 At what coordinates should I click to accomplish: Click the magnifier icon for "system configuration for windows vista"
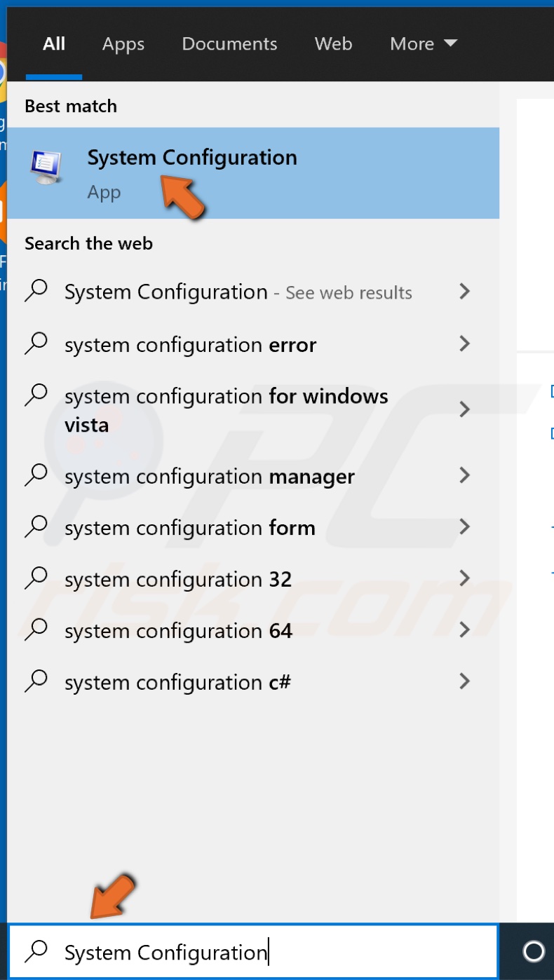click(x=36, y=396)
